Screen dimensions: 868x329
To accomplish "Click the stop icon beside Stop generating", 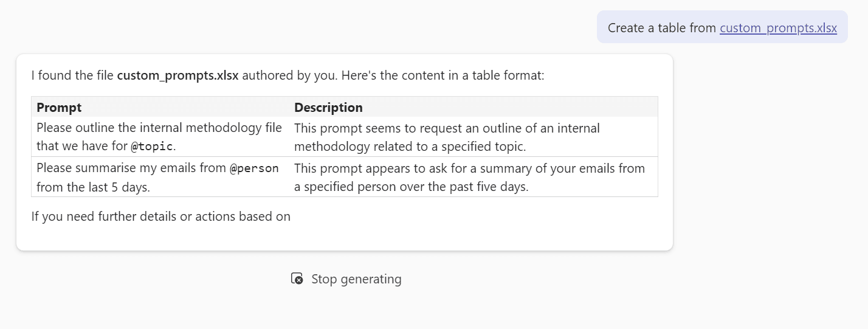I will click(297, 279).
